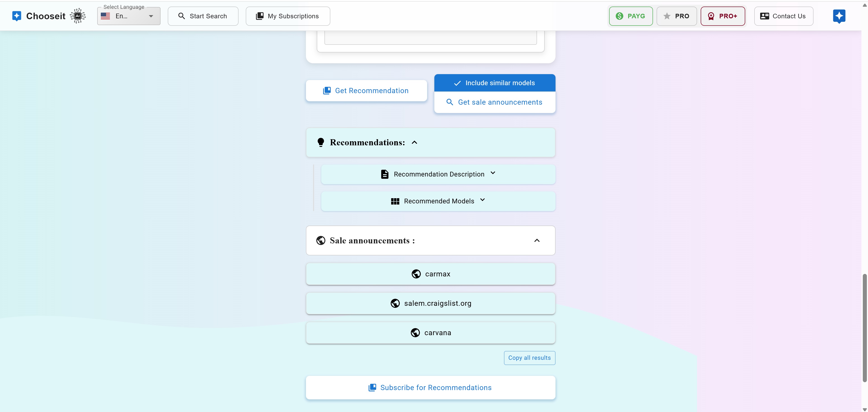868x412 pixels.
Task: Click the blue star icon in the top-right corner
Action: [839, 16]
